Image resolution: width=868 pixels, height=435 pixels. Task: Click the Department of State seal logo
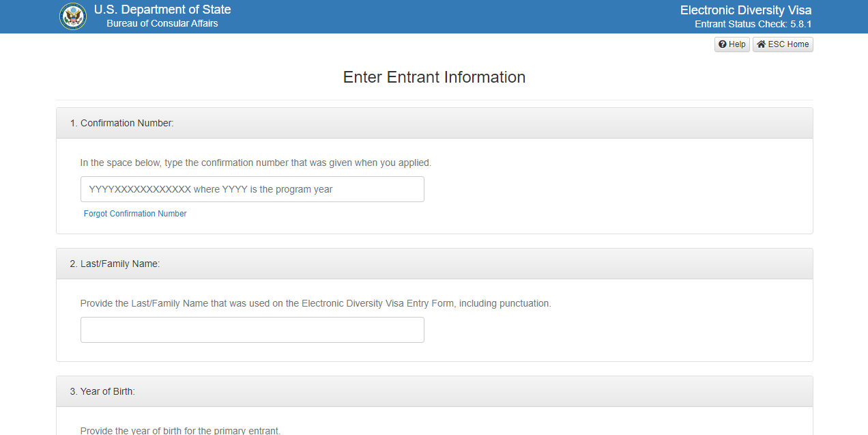point(73,16)
